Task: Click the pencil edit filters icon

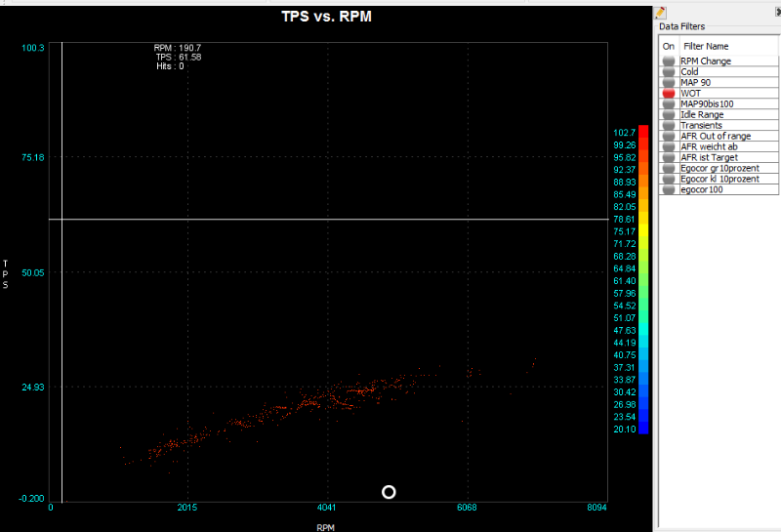Action: click(x=661, y=13)
